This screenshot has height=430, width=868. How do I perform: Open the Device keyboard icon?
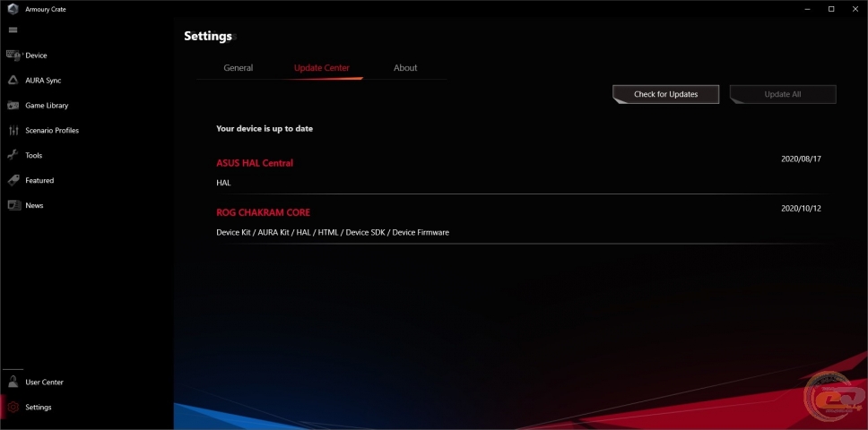[x=13, y=56]
